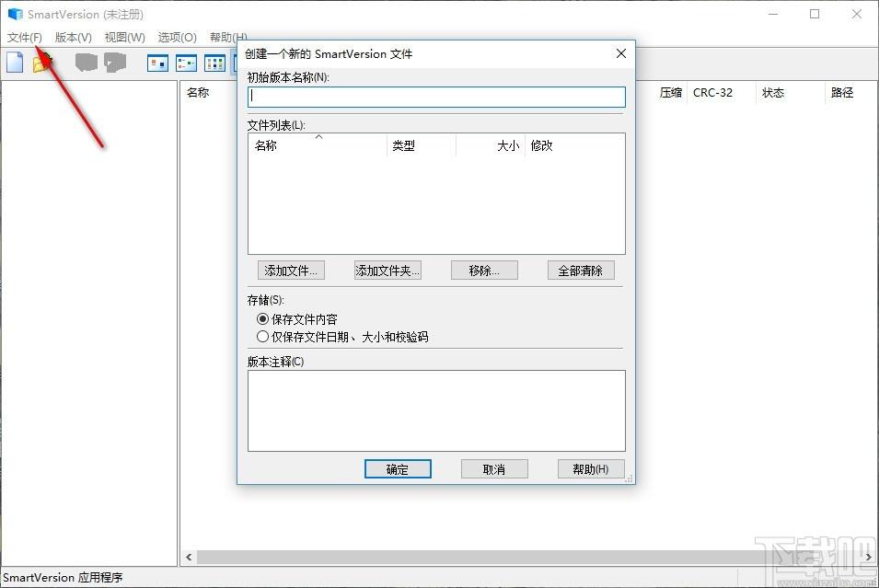Open dialog 帮助(H) button
Image resolution: width=879 pixels, height=588 pixels.
(591, 468)
